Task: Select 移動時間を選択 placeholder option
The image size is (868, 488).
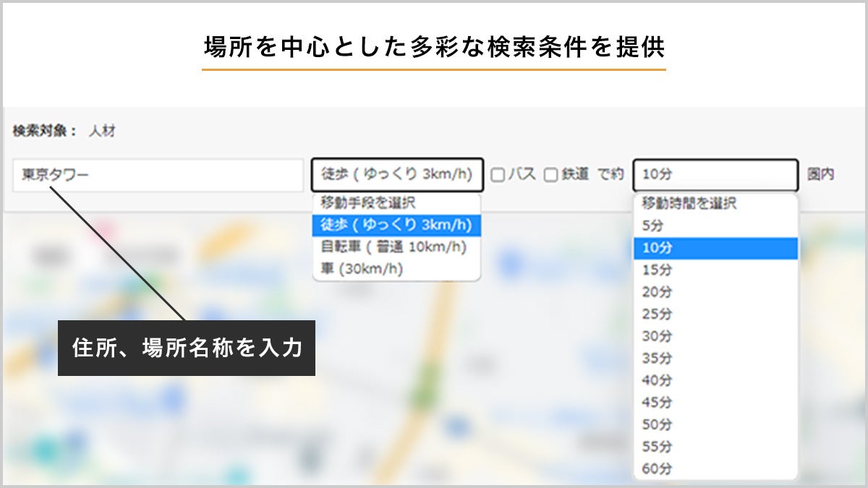Action: pos(716,204)
